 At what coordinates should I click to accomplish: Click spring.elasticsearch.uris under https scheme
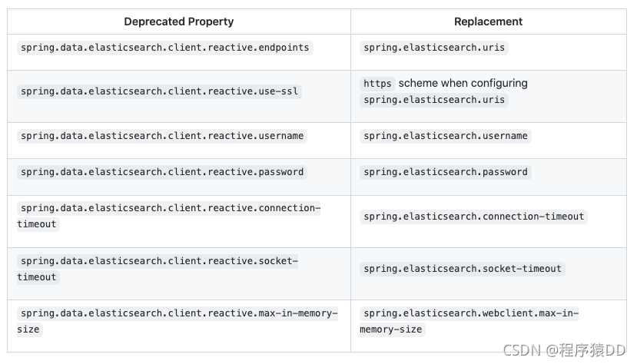[434, 100]
